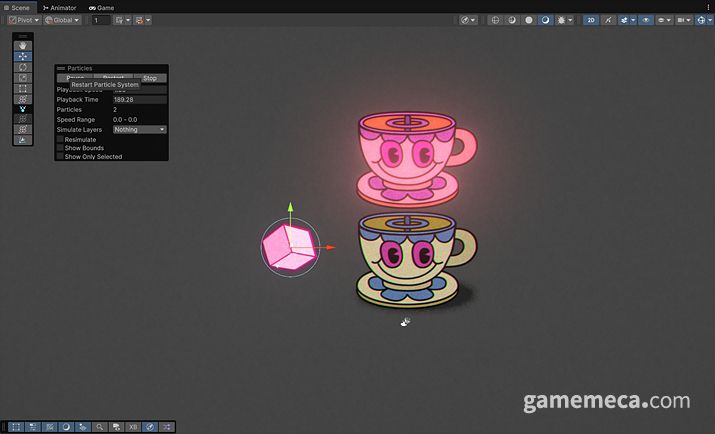Select the Rotate tool
This screenshot has width=715, height=434.
pyautogui.click(x=24, y=68)
